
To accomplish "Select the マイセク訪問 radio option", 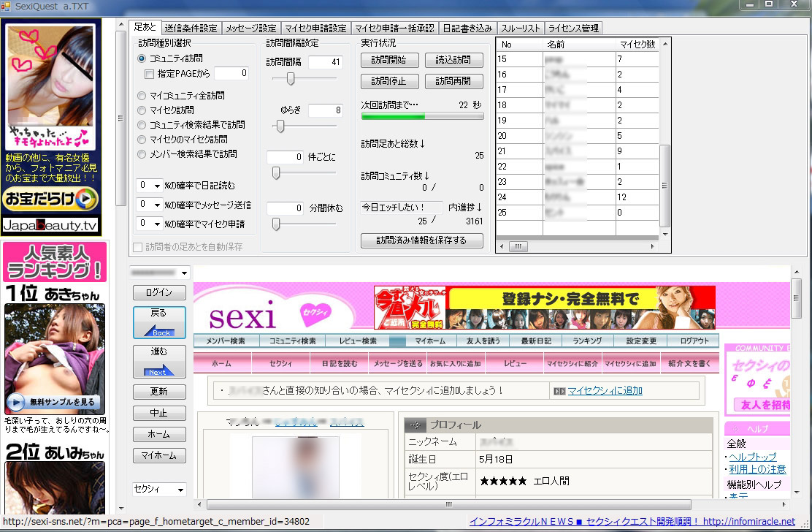I will coord(142,110).
